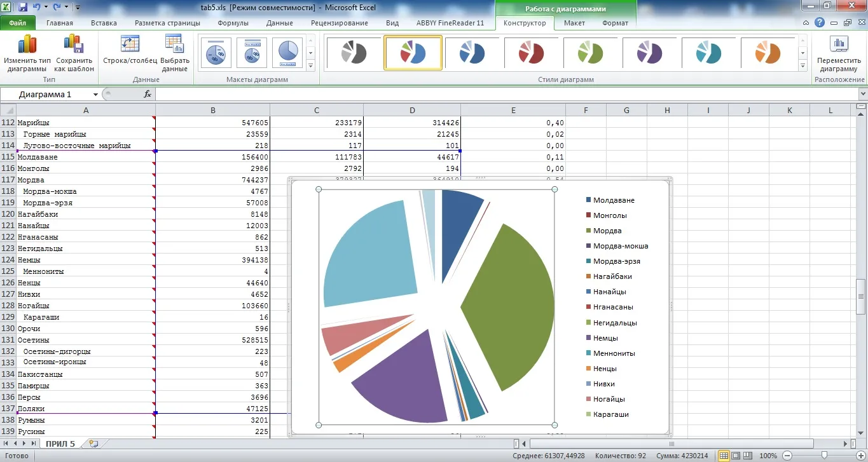Expand the chart styles gallery
868x462 pixels.
pyautogui.click(x=803, y=65)
